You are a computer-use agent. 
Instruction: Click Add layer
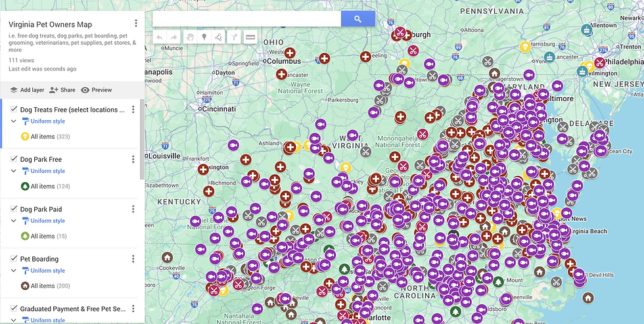[x=27, y=90]
